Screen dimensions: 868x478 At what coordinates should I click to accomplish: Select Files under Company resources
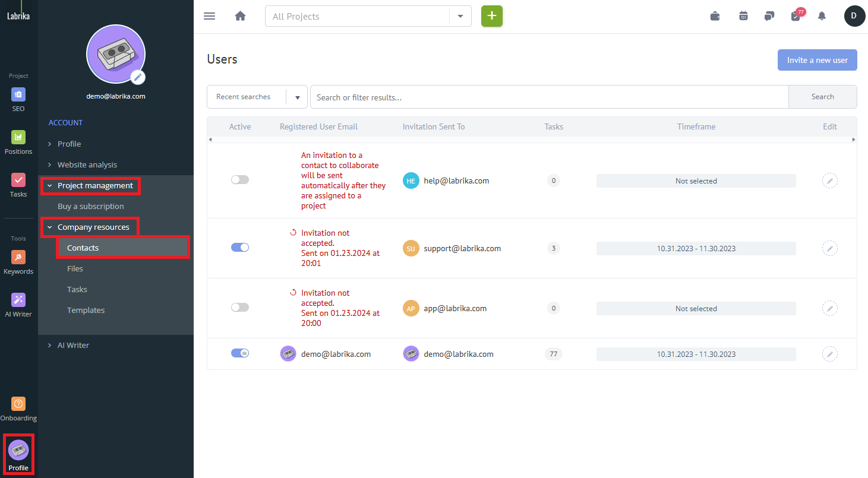[75, 268]
